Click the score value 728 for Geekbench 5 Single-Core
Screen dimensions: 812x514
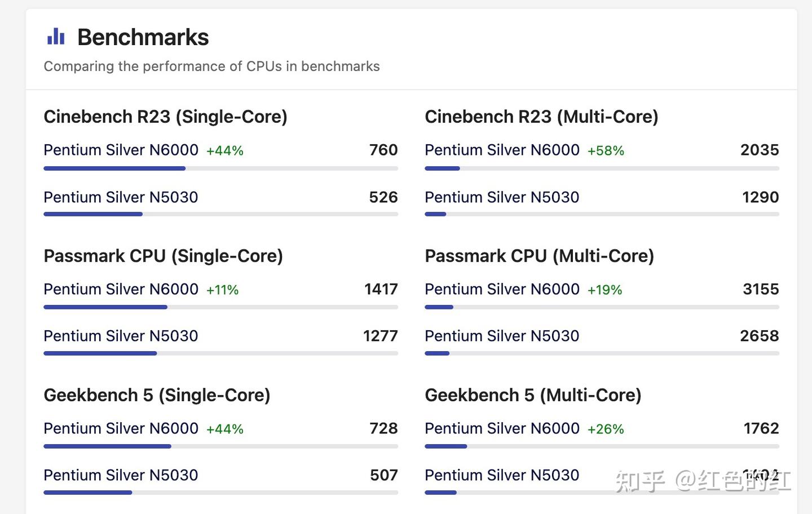[x=383, y=429]
